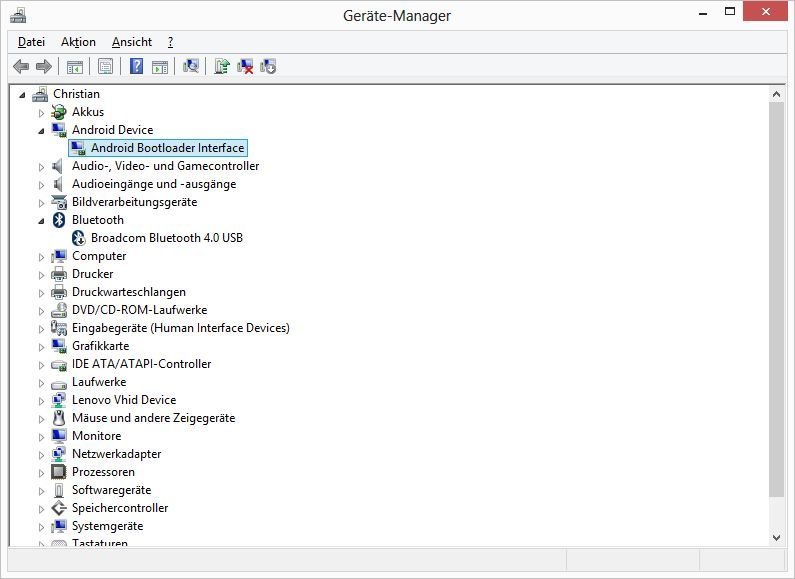Click the DVD/CD-ROM drive icon
The height and width of the screenshot is (579, 795).
tap(59, 310)
